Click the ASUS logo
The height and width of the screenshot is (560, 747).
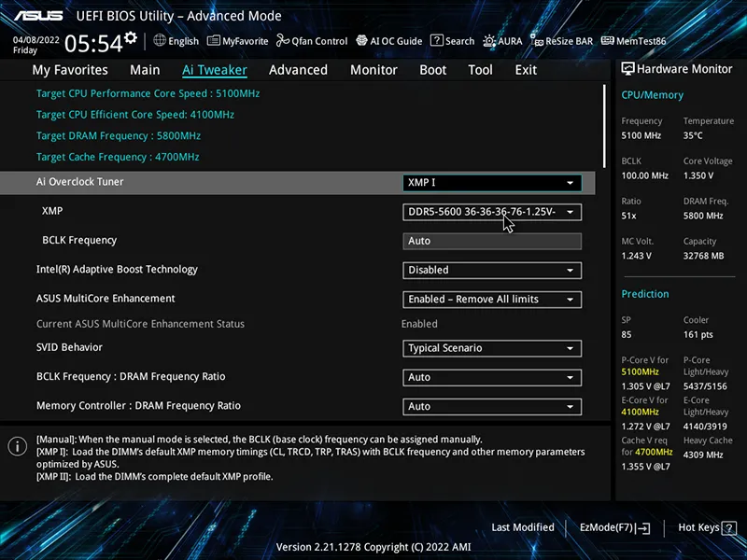point(38,16)
